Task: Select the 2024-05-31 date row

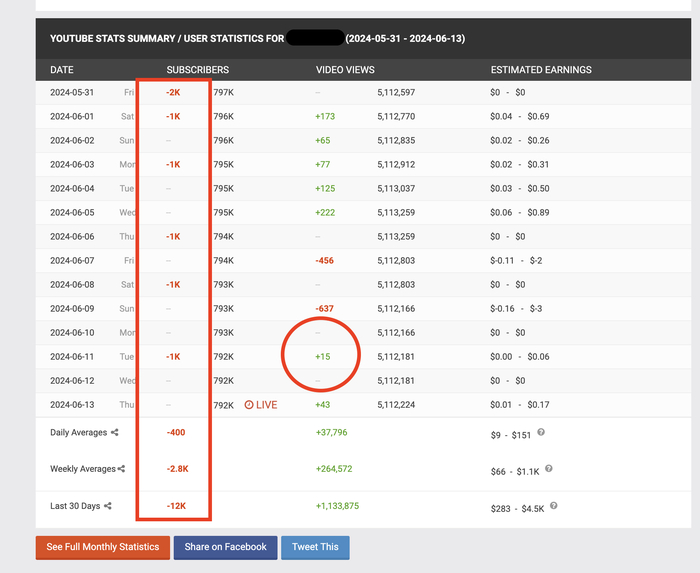Action: (363, 92)
